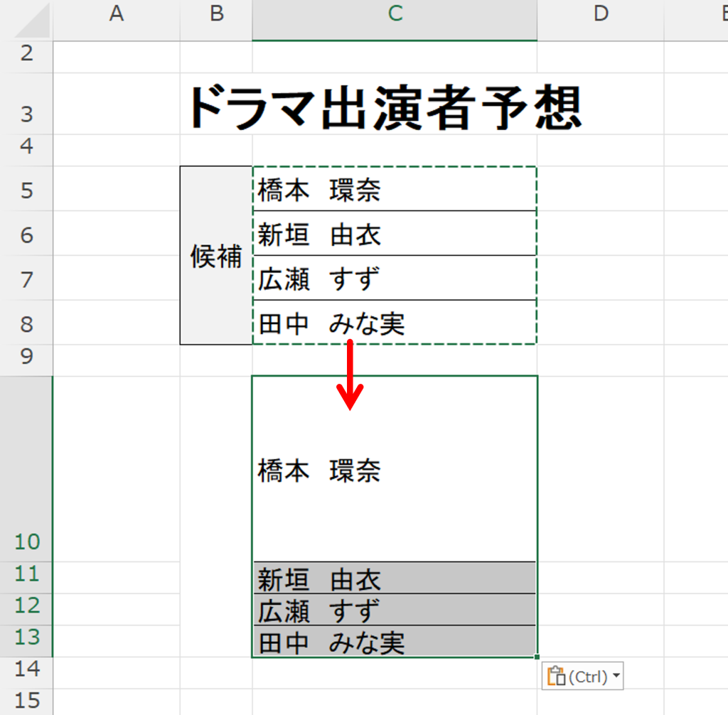728x715 pixels.
Task: Select column D header
Action: [x=601, y=13]
